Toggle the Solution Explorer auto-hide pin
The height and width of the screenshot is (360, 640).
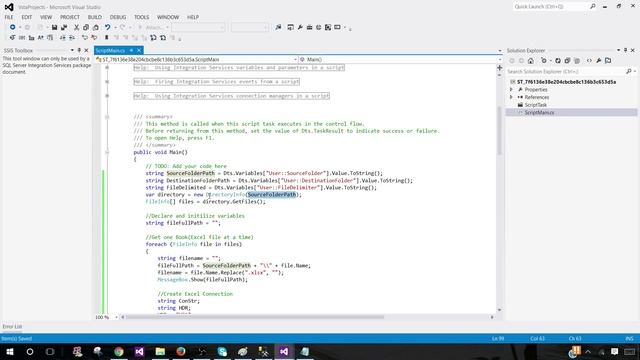[625, 50]
